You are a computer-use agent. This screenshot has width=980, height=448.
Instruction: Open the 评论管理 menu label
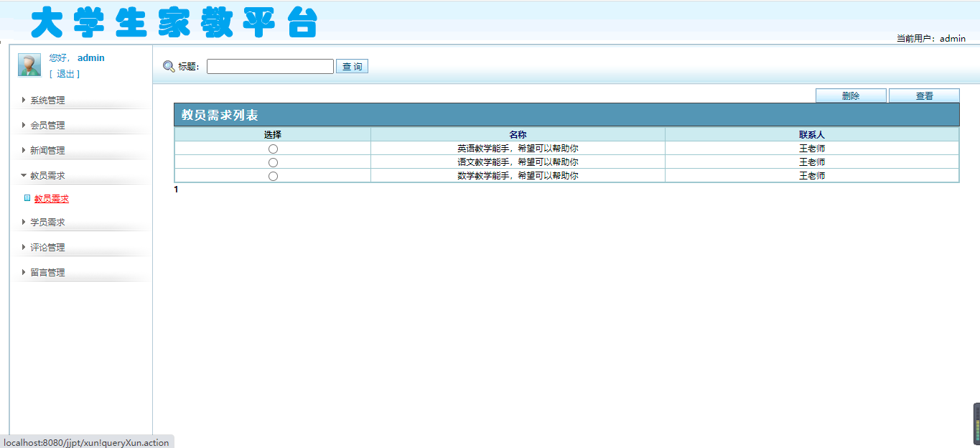pyautogui.click(x=47, y=248)
